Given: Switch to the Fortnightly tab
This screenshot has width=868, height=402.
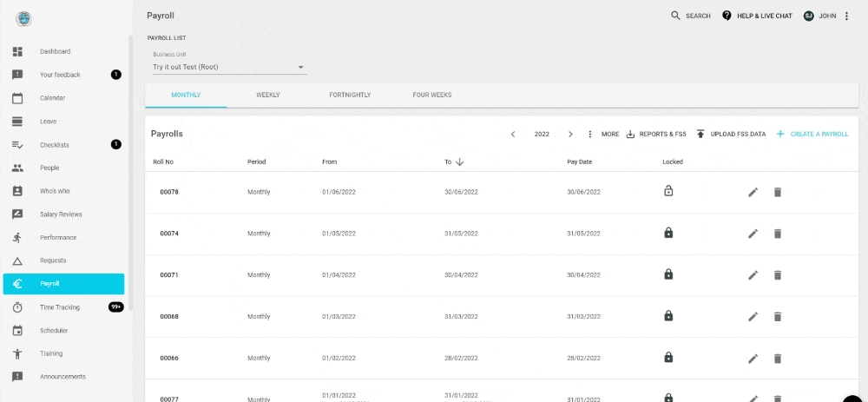Looking at the screenshot, I should point(350,96).
